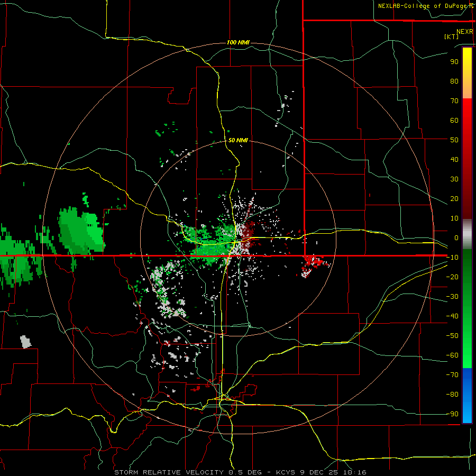Image resolution: width=476 pixels, height=476 pixels.
Task: Click the 70 value on the velocity scale
Action: pos(454,101)
